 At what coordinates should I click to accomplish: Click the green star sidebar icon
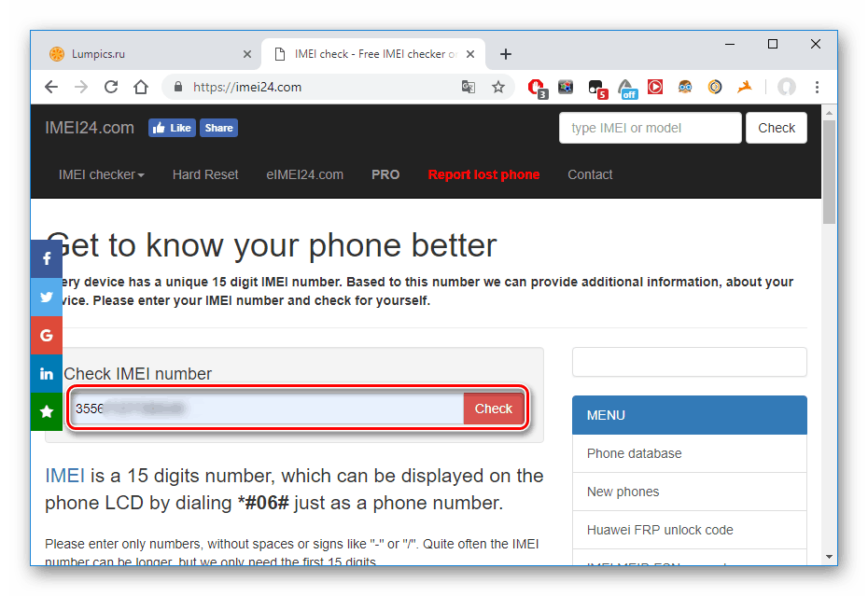[x=47, y=411]
